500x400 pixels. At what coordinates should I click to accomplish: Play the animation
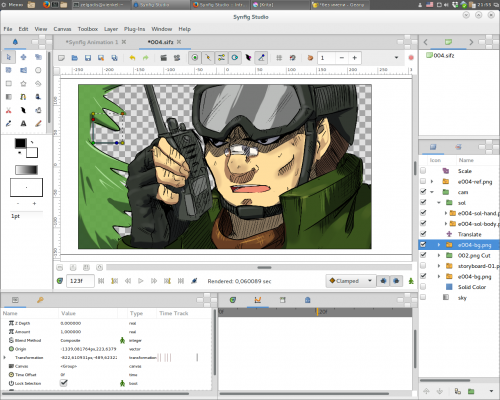tap(141, 281)
